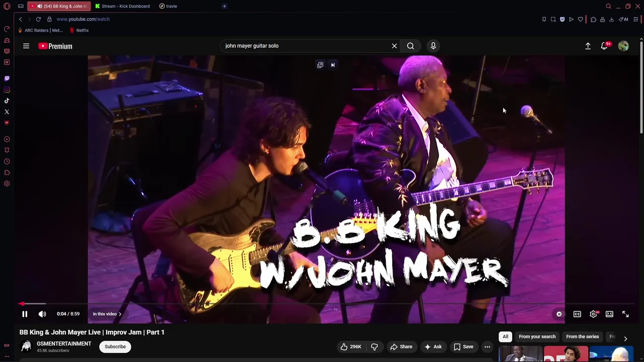The height and width of the screenshot is (362, 644).
Task: Pop out video with detach icon
Action: click(x=320, y=65)
